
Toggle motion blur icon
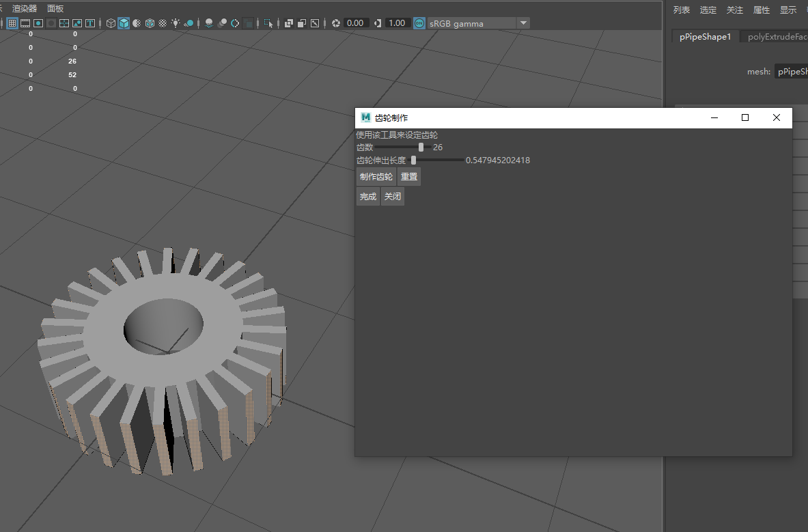click(222, 23)
